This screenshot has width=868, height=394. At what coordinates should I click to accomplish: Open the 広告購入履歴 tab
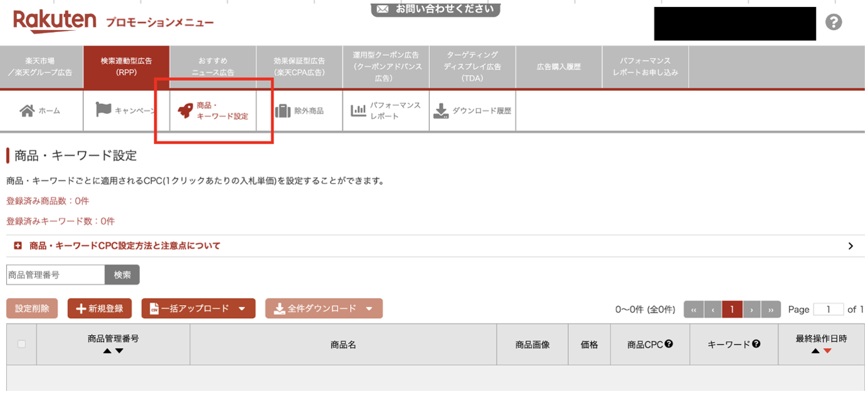pyautogui.click(x=559, y=66)
